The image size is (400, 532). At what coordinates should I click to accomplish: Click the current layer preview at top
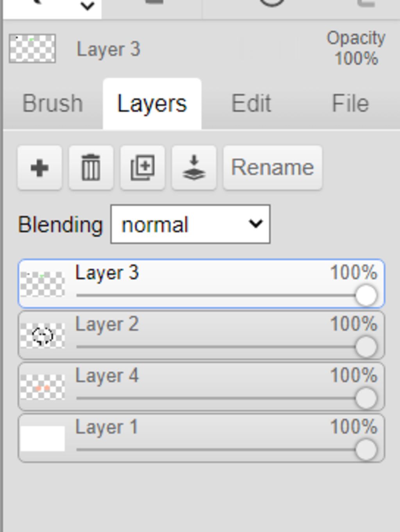tap(32, 48)
